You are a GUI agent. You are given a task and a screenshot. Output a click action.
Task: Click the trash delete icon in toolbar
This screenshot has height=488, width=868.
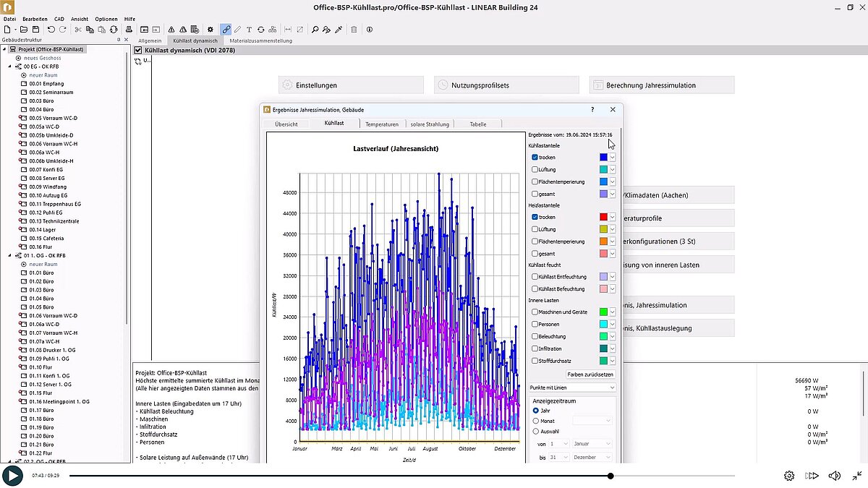(354, 30)
